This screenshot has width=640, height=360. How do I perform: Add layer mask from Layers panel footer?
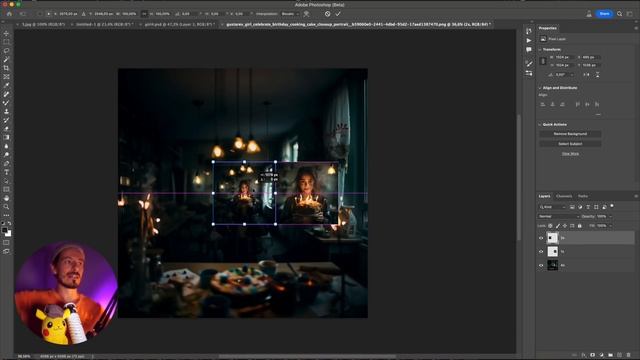point(593,355)
